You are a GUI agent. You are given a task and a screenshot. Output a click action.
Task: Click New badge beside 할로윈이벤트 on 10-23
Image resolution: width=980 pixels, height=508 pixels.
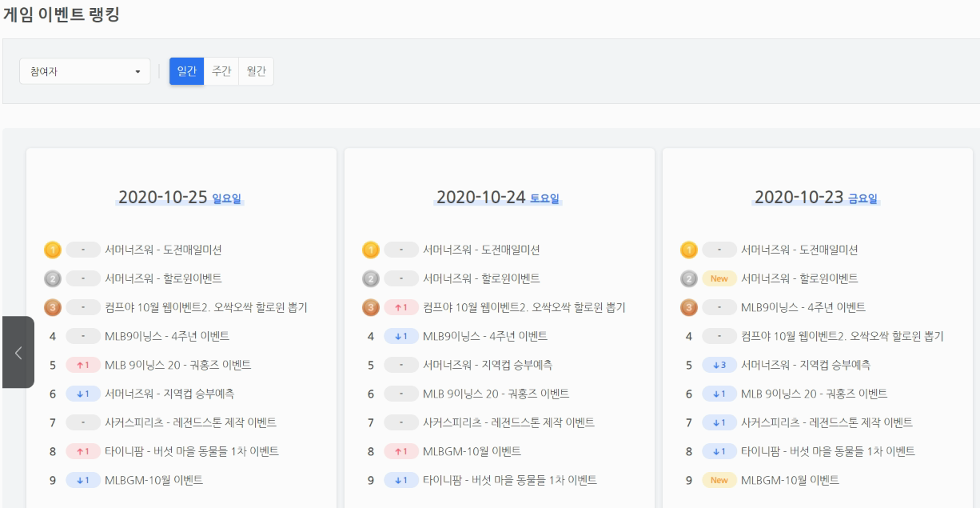pos(719,278)
